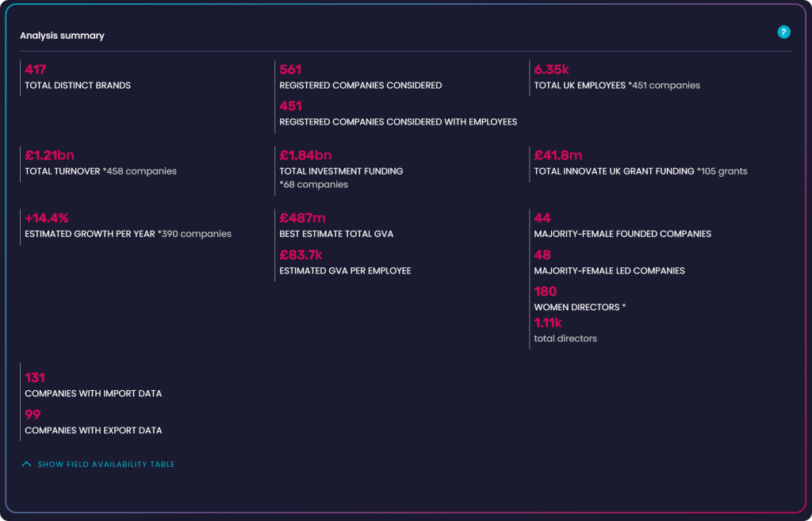Open the help question mark icon

point(783,32)
